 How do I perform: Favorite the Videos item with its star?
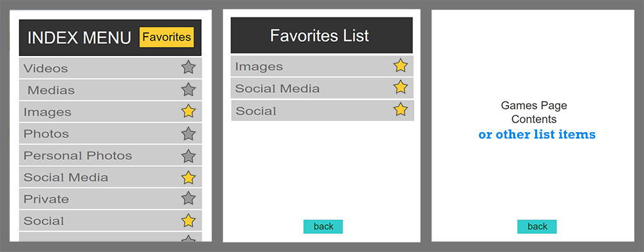(188, 67)
